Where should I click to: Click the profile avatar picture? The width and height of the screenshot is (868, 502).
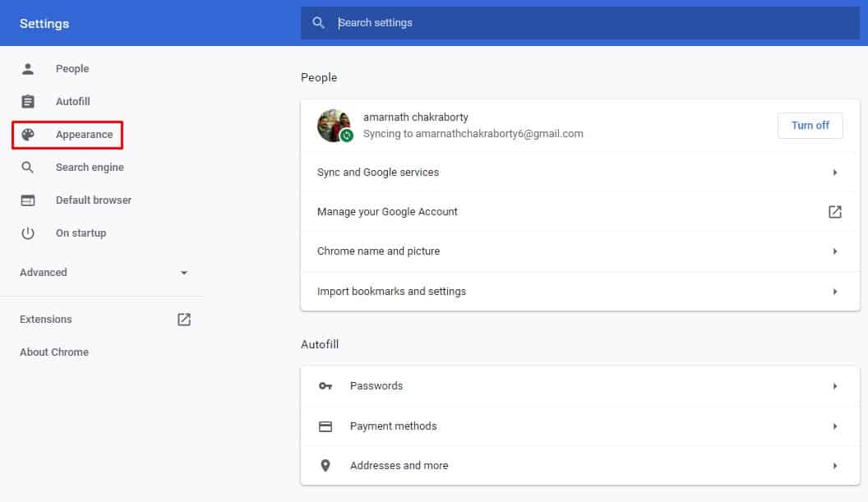pyautogui.click(x=334, y=126)
